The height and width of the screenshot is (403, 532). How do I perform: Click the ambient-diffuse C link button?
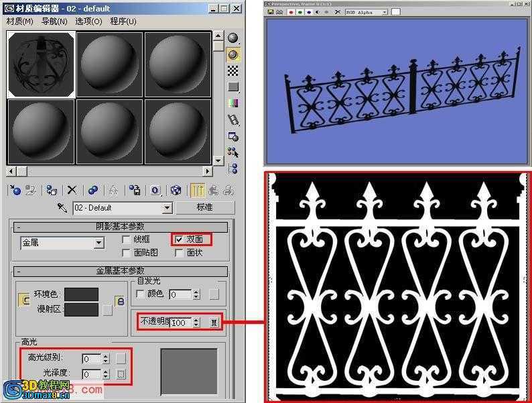click(24, 300)
